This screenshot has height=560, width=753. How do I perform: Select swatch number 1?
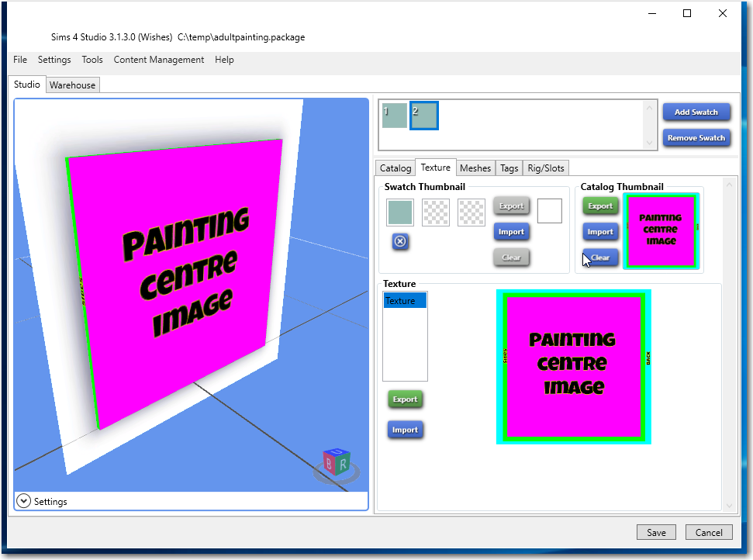[x=395, y=116]
